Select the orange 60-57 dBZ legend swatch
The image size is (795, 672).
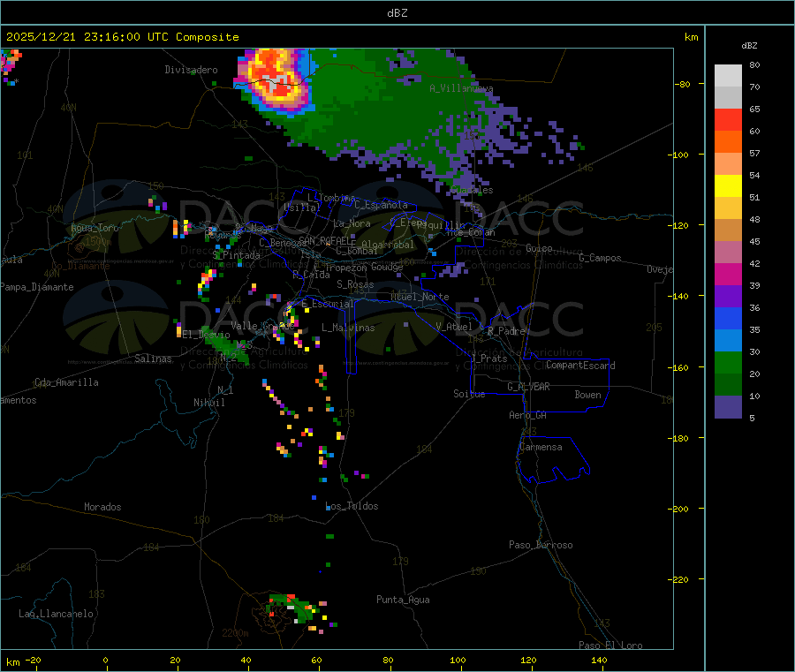click(x=728, y=142)
